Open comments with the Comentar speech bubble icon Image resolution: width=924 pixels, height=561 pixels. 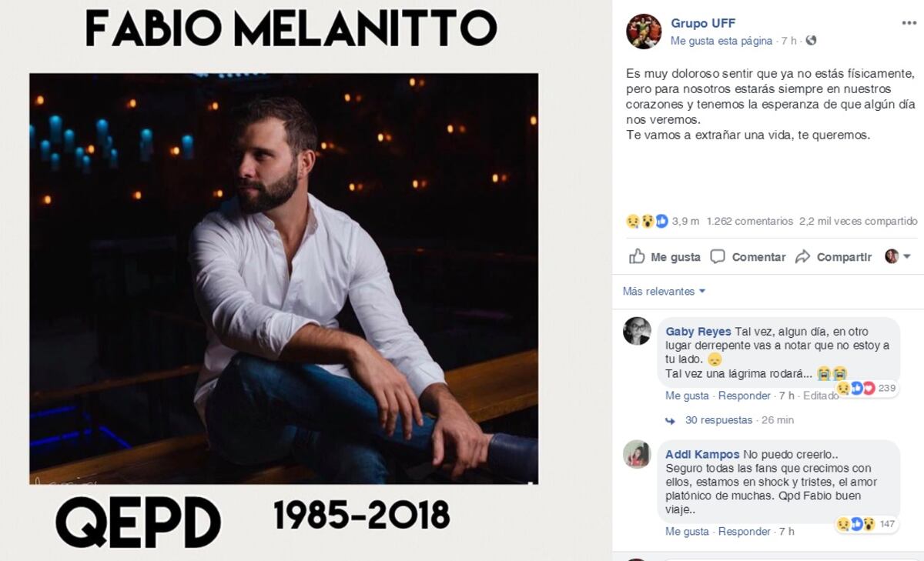tap(718, 257)
